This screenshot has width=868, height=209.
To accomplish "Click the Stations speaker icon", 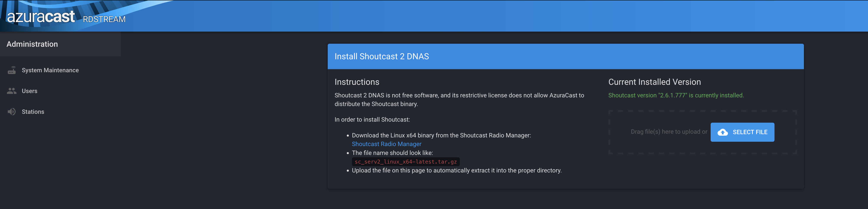I will click(x=12, y=111).
